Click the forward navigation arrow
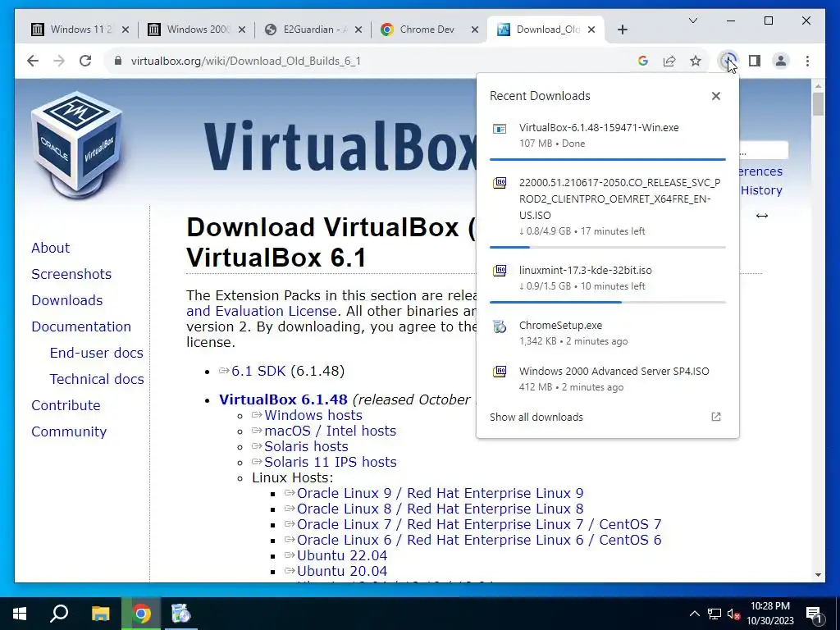 point(59,61)
